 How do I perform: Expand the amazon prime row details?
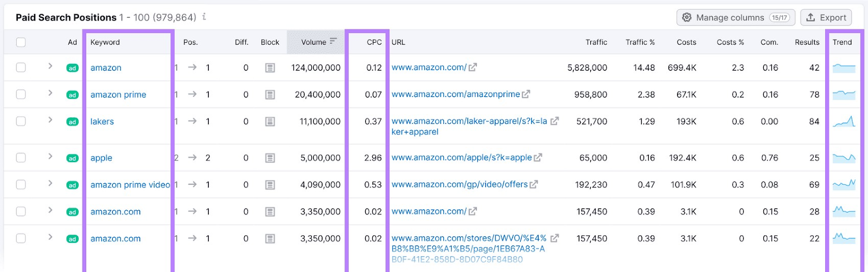[x=50, y=93]
